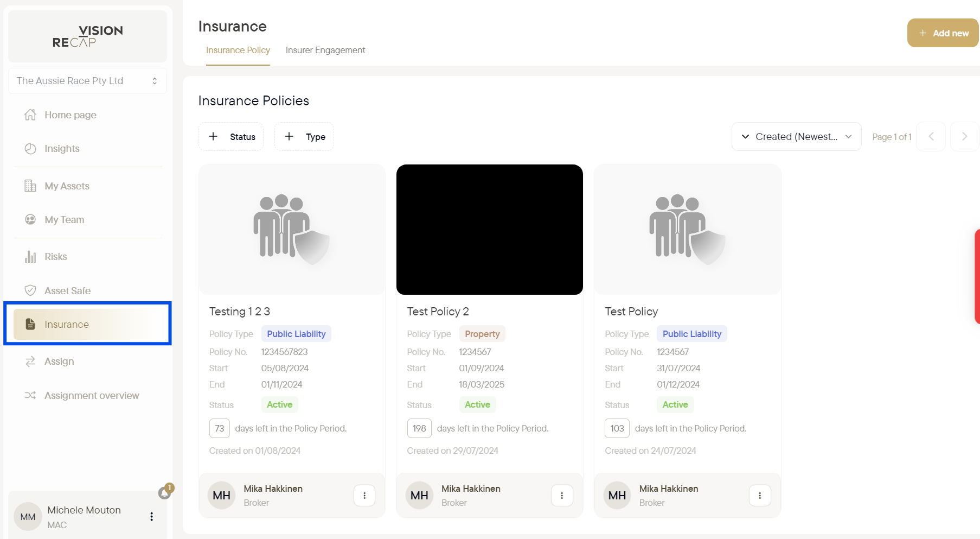Click the MM user avatar
This screenshot has height=539, width=980.
click(x=28, y=517)
